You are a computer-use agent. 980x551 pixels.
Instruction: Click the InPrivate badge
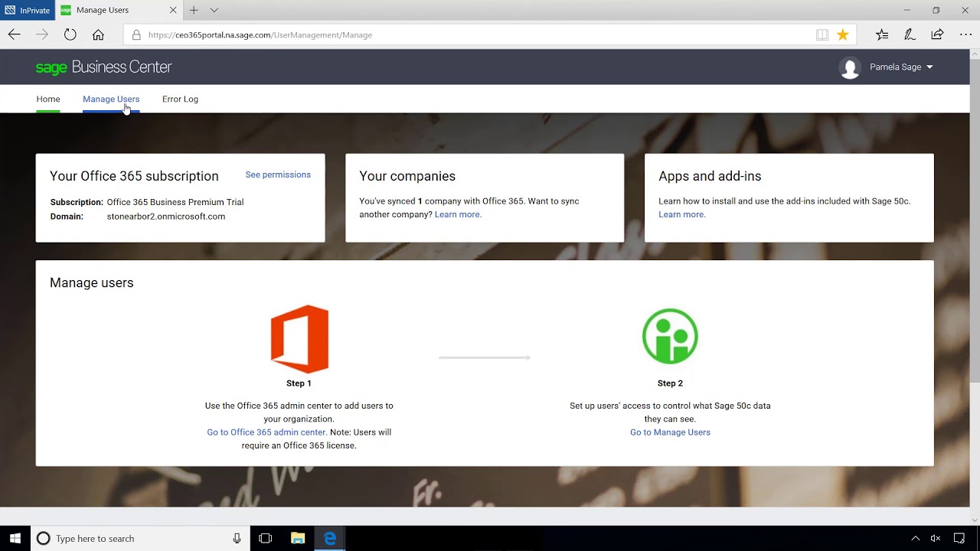click(x=28, y=10)
